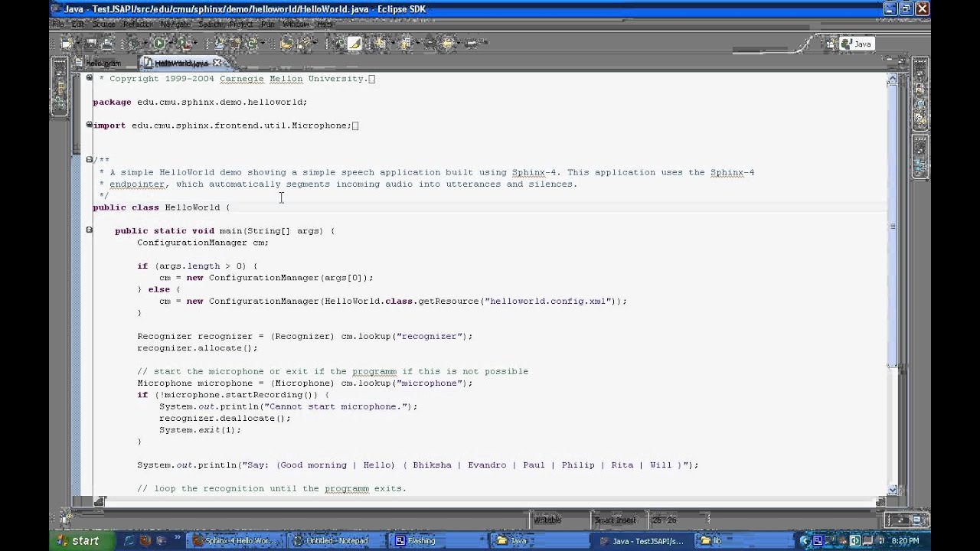The height and width of the screenshot is (551, 980).
Task: Click the horizontal scrollbar left arrow
Action: pyautogui.click(x=99, y=502)
